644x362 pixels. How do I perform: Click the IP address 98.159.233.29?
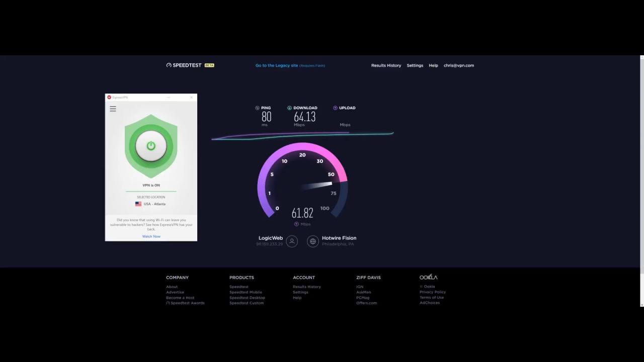pyautogui.click(x=270, y=244)
